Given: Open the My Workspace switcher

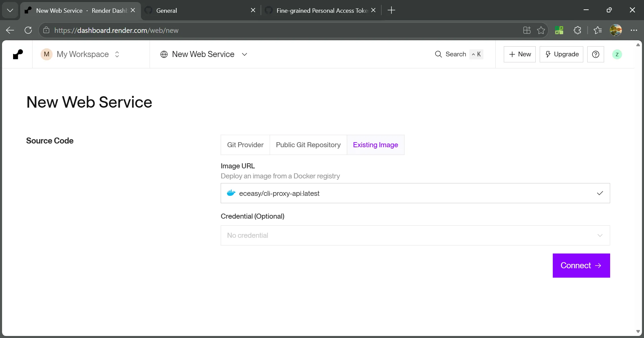Looking at the screenshot, I should pyautogui.click(x=80, y=54).
